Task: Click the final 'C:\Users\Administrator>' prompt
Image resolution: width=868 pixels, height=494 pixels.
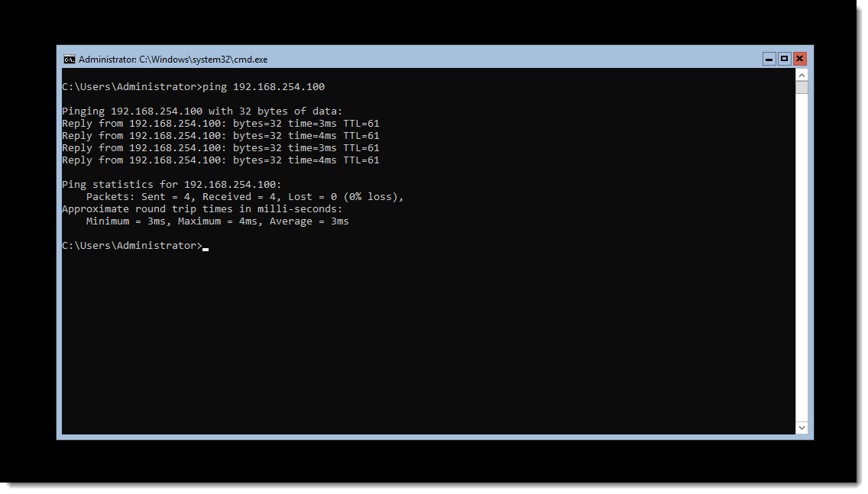Action: tap(132, 245)
